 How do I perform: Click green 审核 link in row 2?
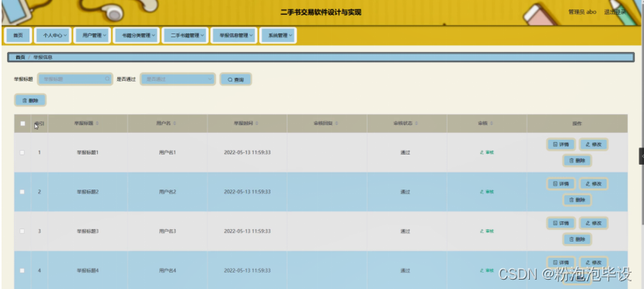tap(487, 192)
